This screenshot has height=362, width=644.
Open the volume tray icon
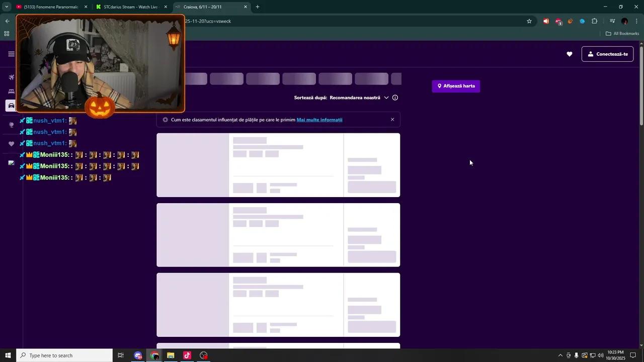click(601, 355)
